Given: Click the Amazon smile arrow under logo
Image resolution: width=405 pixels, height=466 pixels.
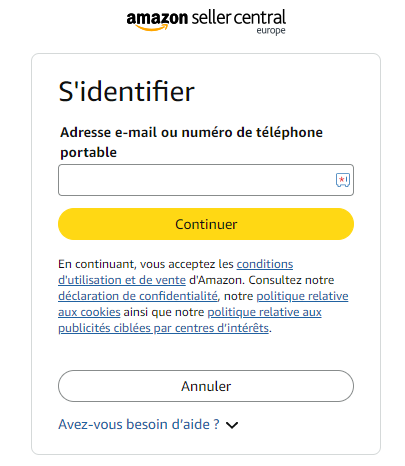Looking at the screenshot, I should pyautogui.click(x=152, y=27).
